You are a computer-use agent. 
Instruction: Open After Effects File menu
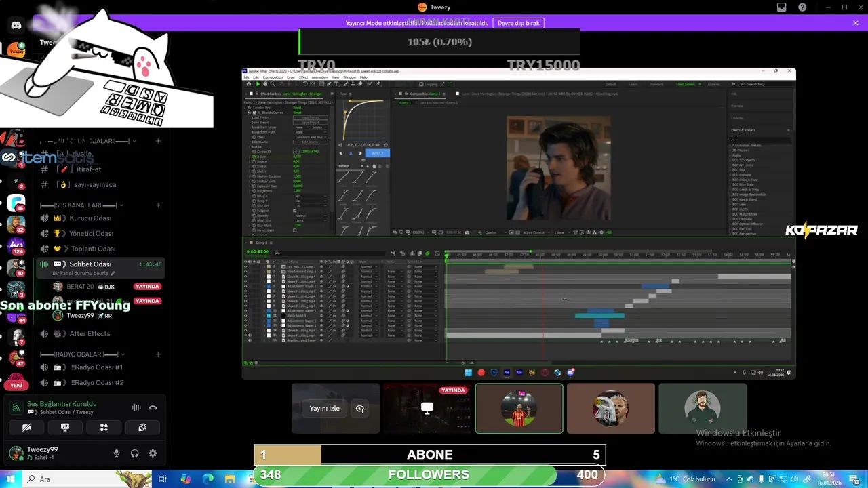click(x=246, y=77)
